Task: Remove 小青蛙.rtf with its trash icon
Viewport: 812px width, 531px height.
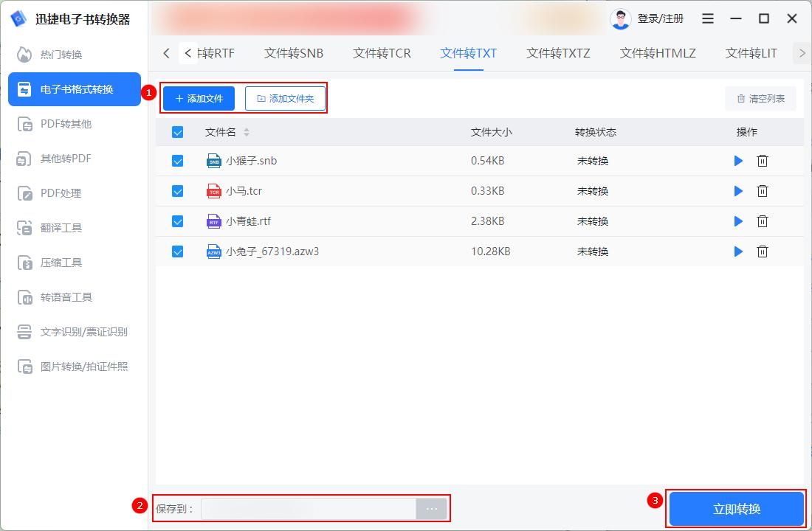Action: (763, 221)
